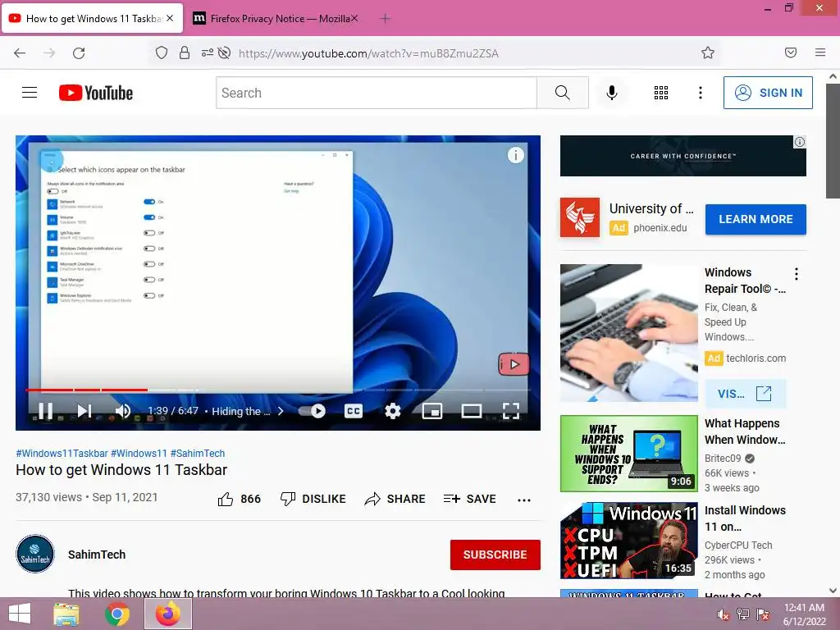
Task: Select the YouTube video browser tab
Action: (x=93, y=19)
